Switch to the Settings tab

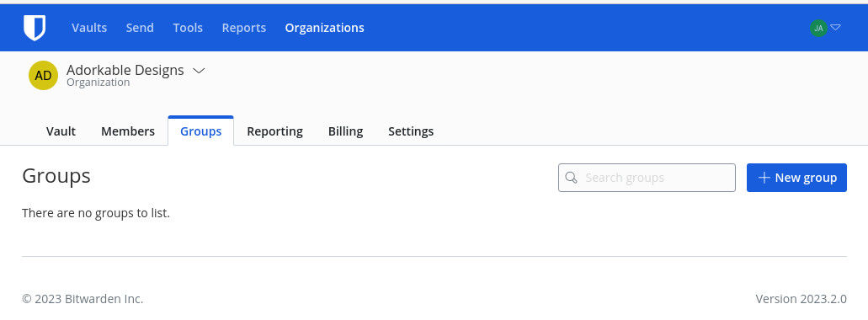coord(411,131)
